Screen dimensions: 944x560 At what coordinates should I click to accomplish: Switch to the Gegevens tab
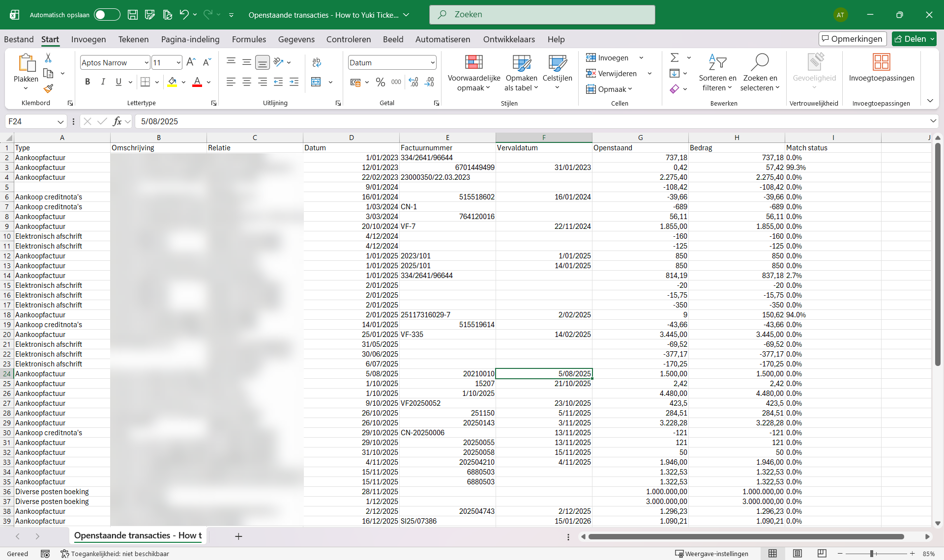296,39
